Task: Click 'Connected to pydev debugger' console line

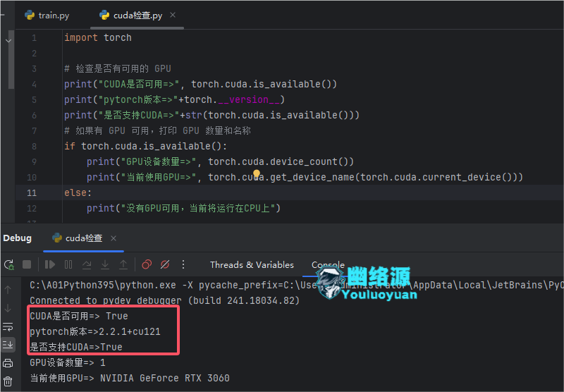Action: tap(165, 300)
